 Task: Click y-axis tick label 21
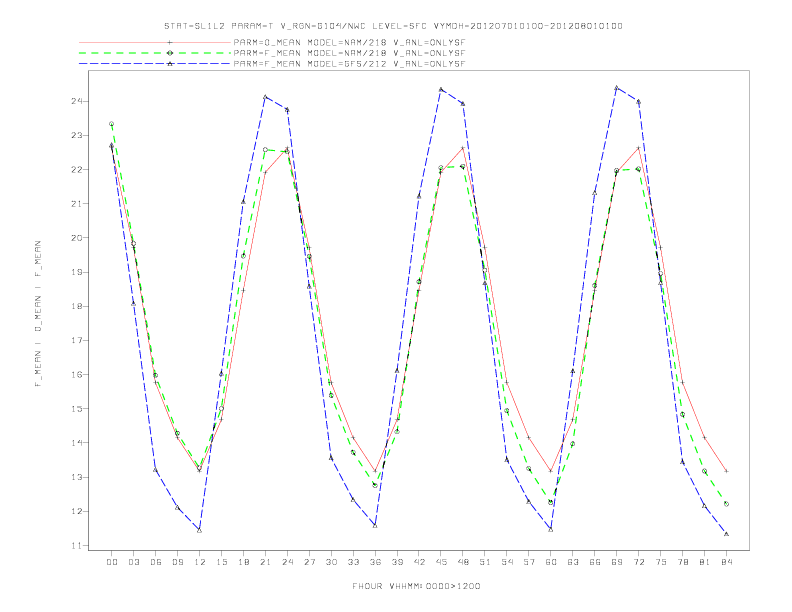pos(76,203)
